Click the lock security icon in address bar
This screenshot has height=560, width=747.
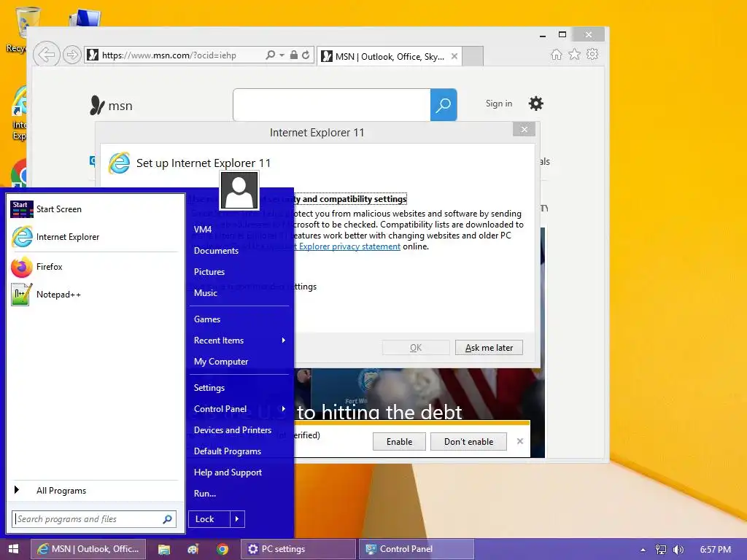pos(294,55)
